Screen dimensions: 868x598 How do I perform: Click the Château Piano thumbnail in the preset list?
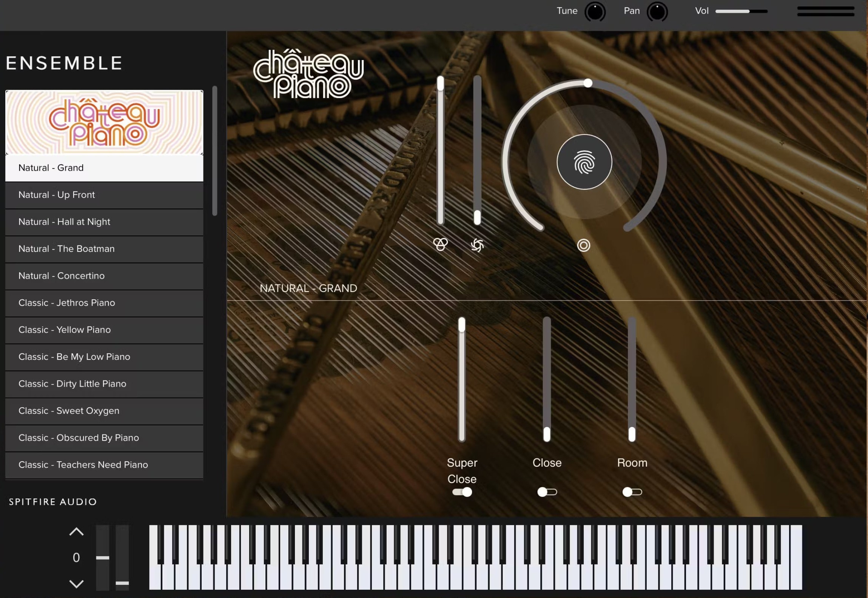click(104, 122)
